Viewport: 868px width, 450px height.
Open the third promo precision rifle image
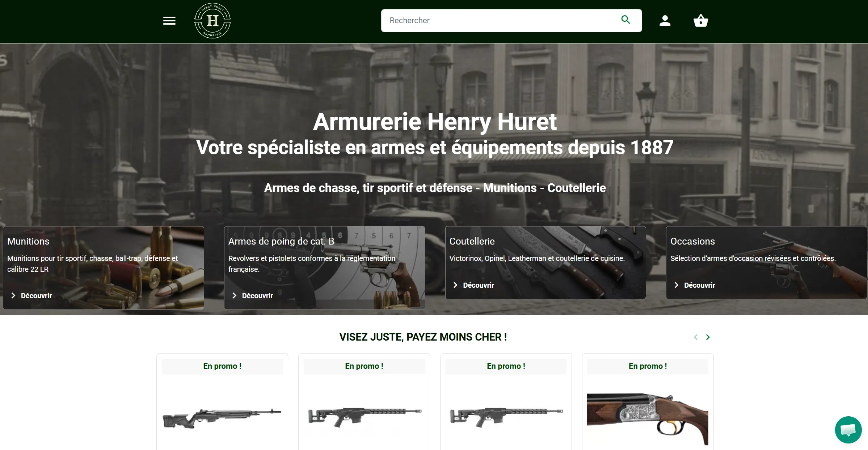pos(506,417)
